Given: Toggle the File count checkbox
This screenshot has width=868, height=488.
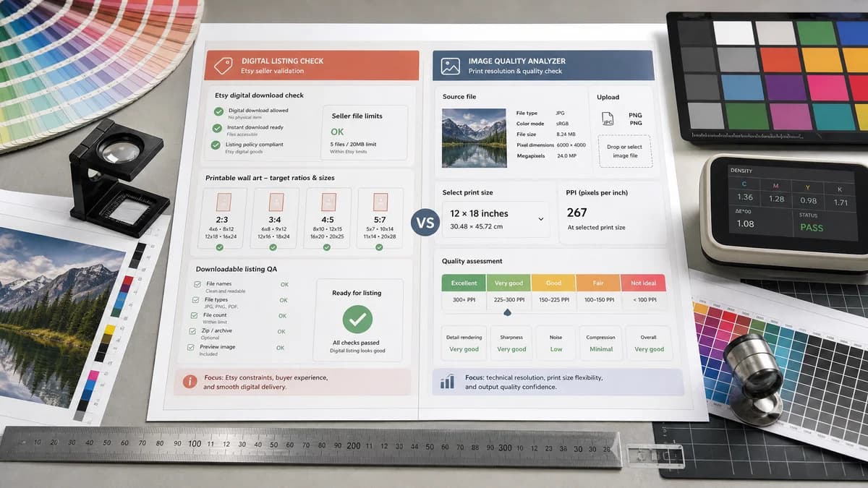Looking at the screenshot, I should (195, 316).
